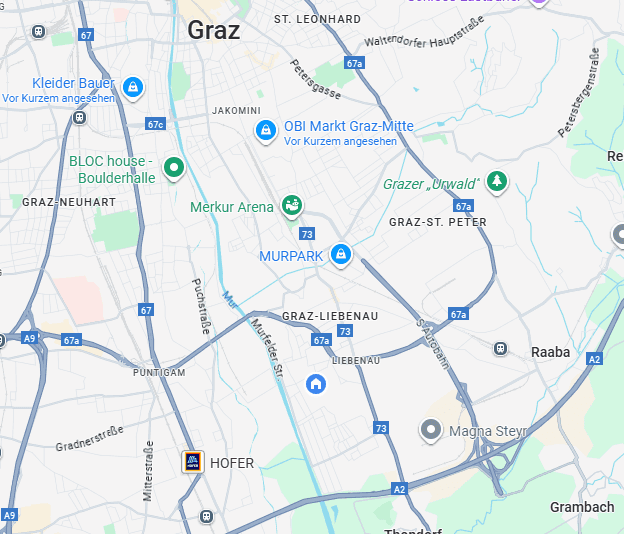
Task: Click the MURPARK text label
Action: (x=291, y=256)
